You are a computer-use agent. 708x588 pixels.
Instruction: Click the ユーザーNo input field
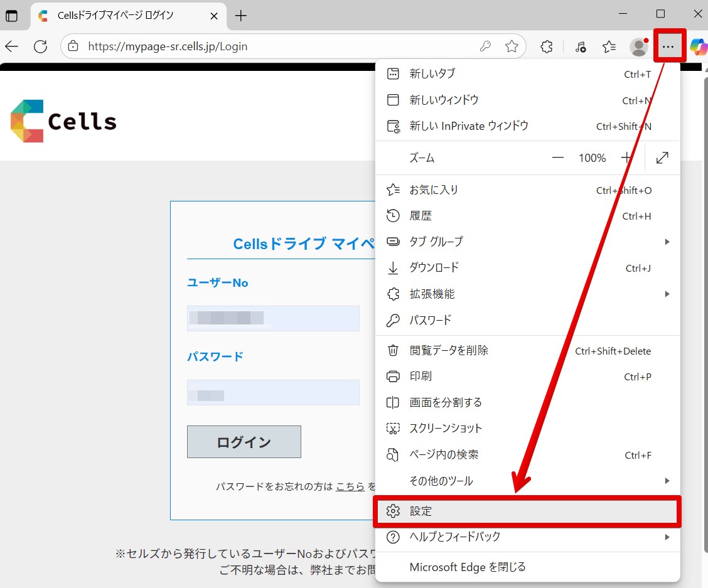coord(273,318)
